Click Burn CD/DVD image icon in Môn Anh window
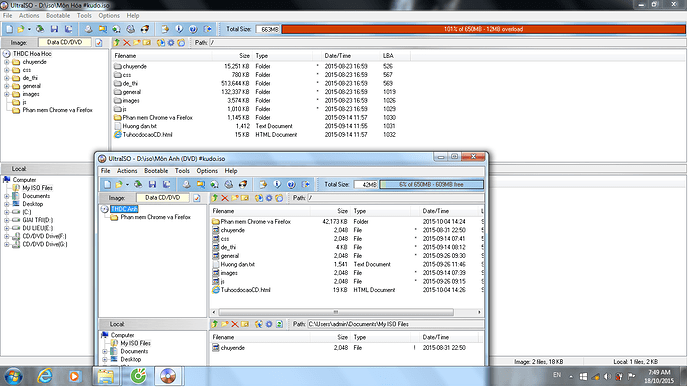Screen dimensions: 690x387 point(243,184)
